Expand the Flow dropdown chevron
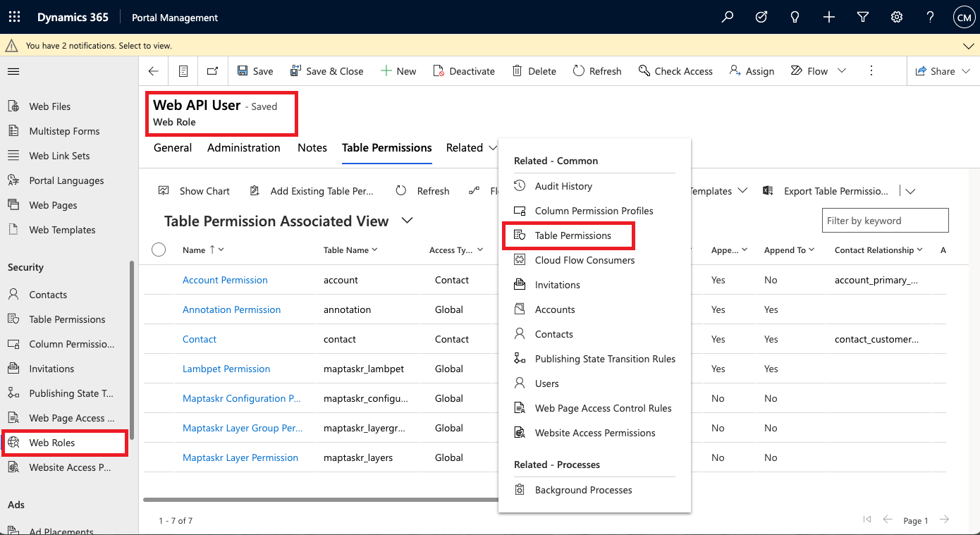Viewport: 980px width, 535px height. coord(842,71)
